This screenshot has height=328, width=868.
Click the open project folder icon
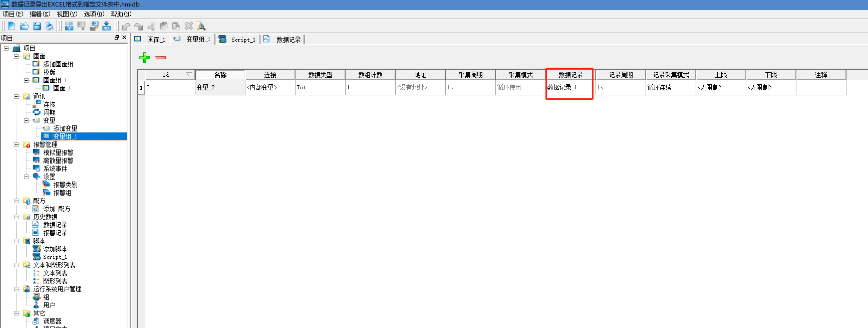[x=24, y=26]
